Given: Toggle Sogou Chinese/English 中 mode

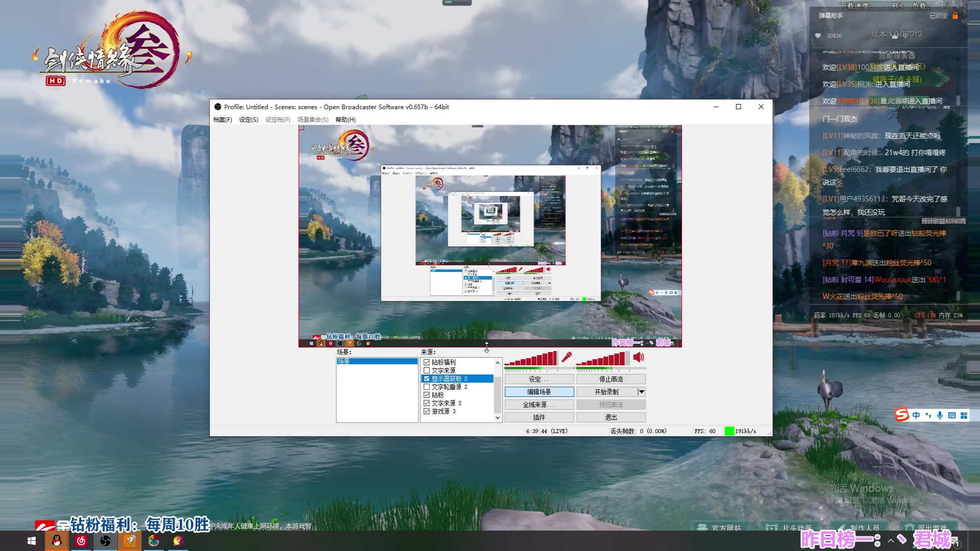Looking at the screenshot, I should (916, 415).
